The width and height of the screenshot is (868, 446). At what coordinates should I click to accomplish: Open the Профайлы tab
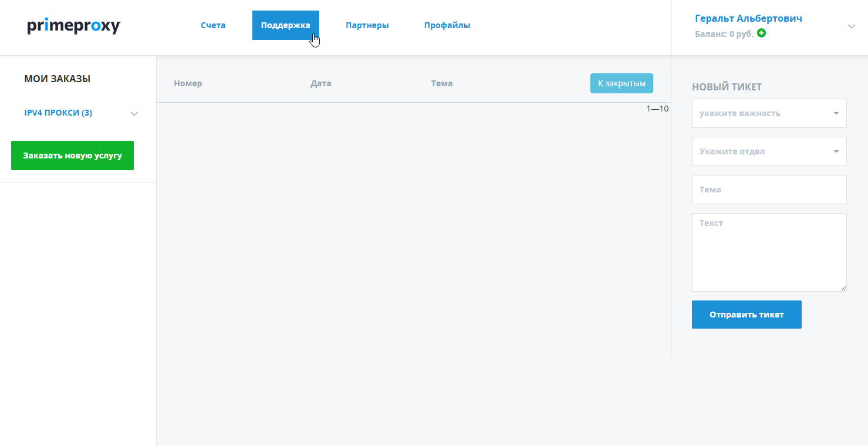pos(447,25)
